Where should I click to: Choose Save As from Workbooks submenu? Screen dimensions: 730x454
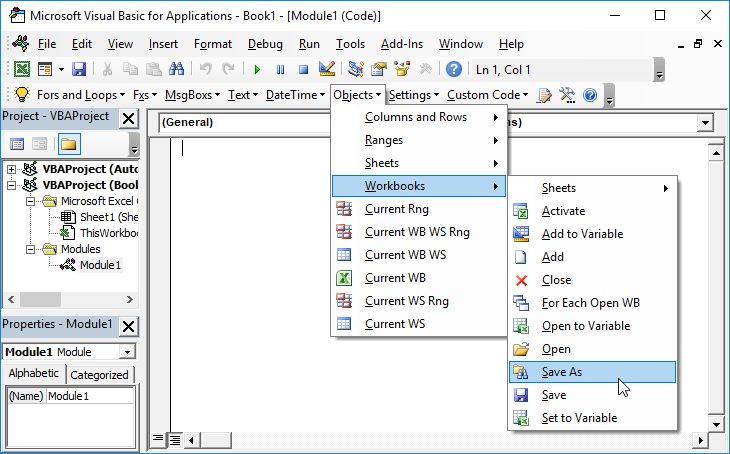[561, 372]
